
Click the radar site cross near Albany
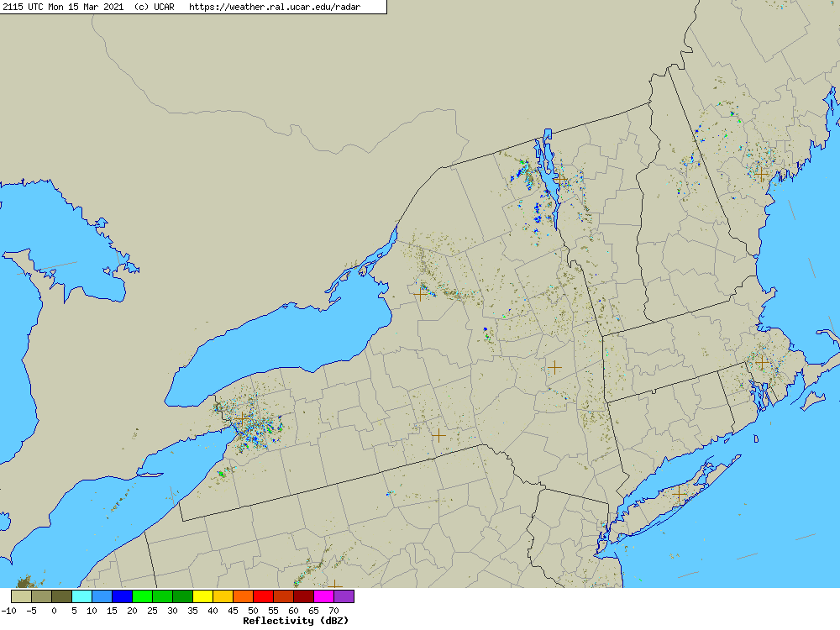[554, 368]
